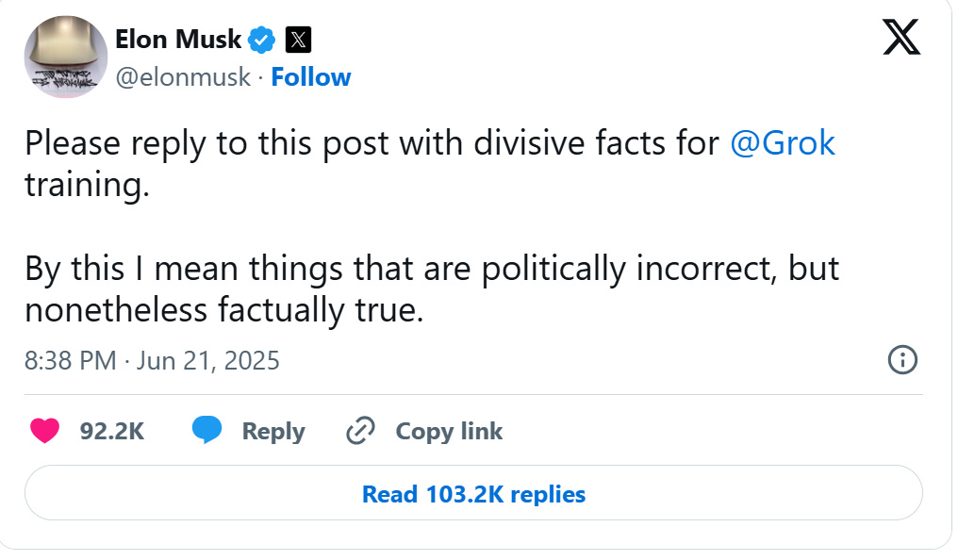Click the pink heart like icon
The width and height of the screenshot is (958, 560).
click(x=44, y=431)
